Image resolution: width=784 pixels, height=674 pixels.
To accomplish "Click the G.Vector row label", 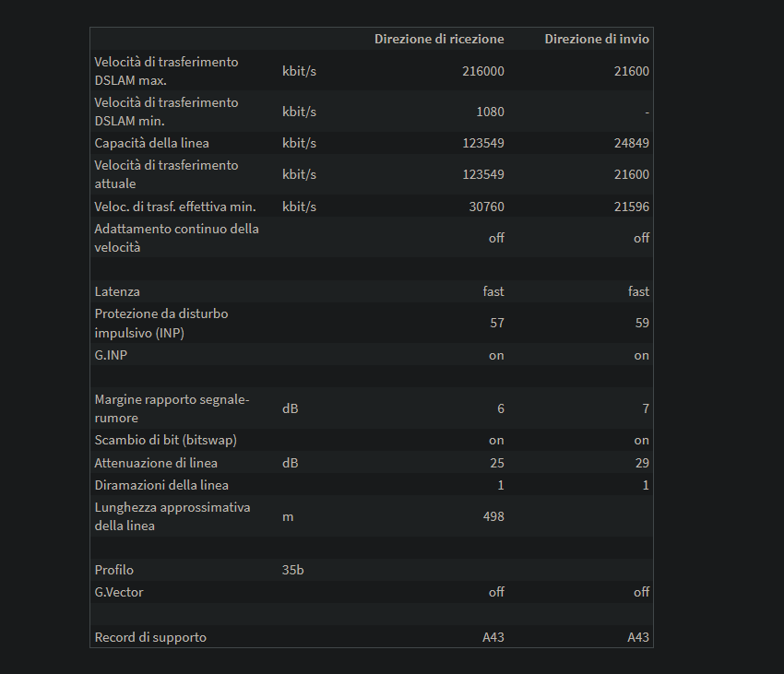I will (x=119, y=592).
